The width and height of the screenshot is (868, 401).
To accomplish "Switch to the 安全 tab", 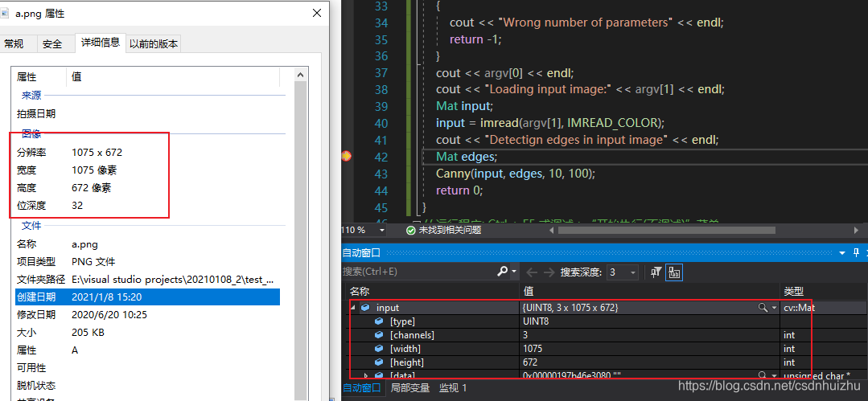I will pos(52,43).
